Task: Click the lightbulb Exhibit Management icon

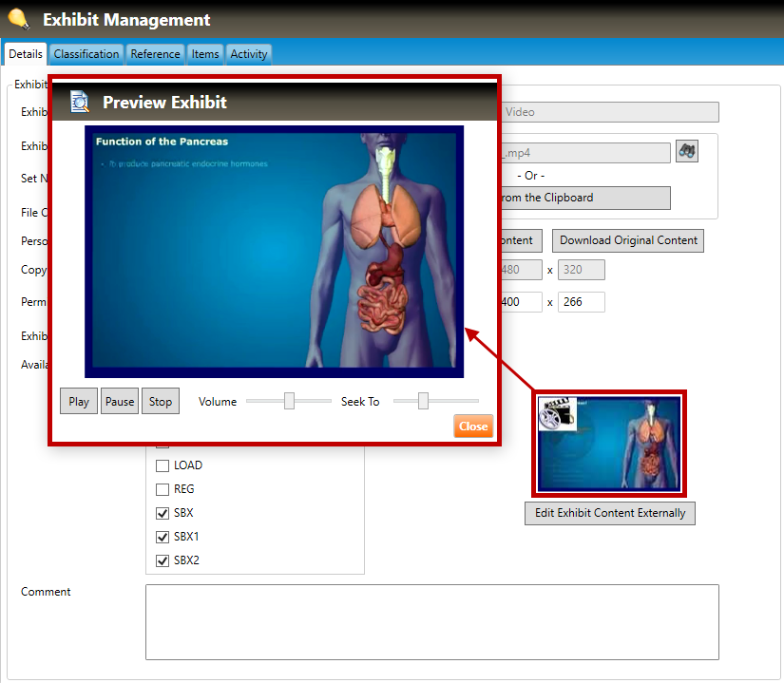Action: click(x=19, y=18)
